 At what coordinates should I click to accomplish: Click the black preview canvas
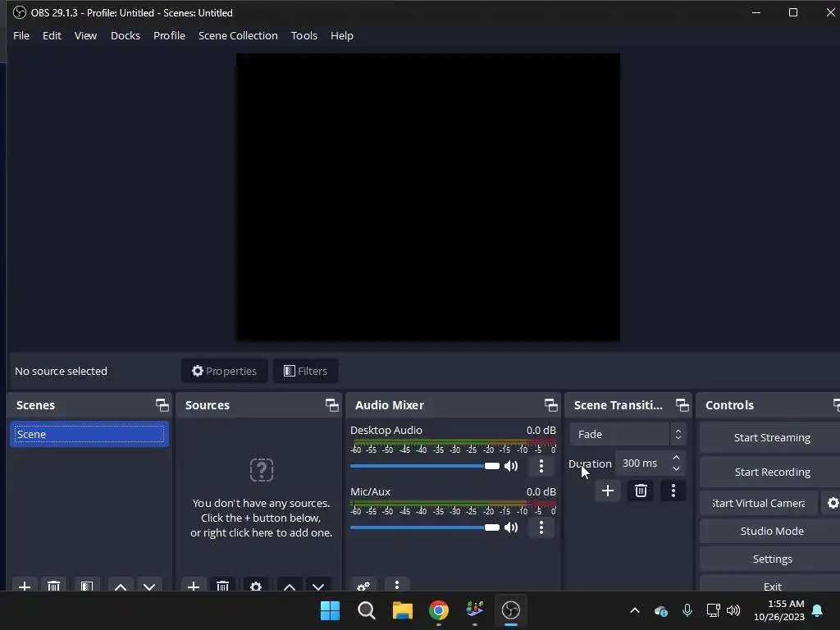(x=428, y=197)
